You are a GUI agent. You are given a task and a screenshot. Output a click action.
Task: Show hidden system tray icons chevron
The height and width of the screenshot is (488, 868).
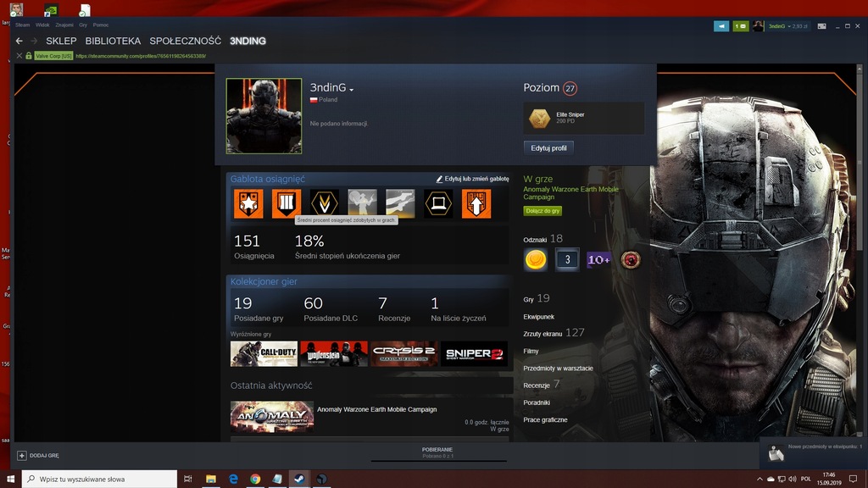coord(759,479)
